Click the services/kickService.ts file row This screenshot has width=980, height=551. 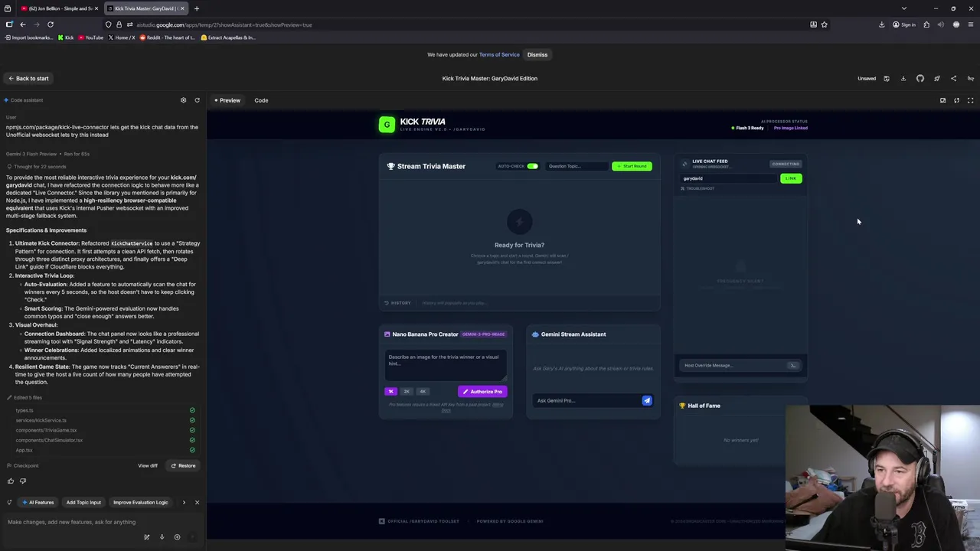coord(103,420)
